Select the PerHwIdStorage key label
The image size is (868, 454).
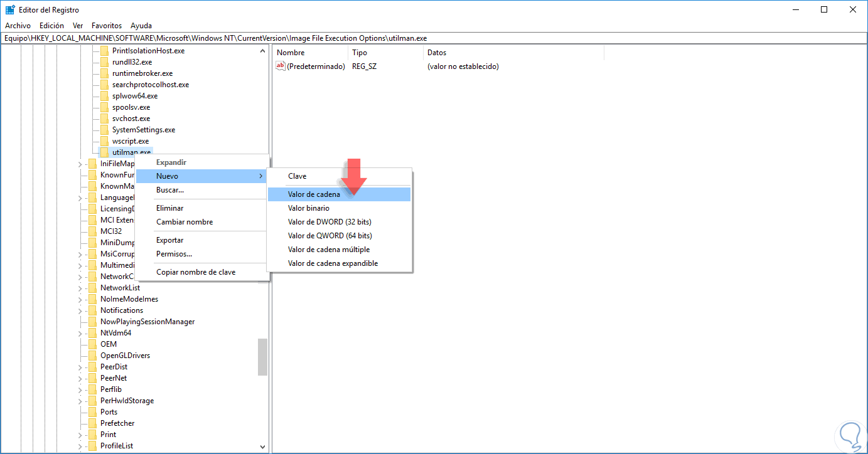127,401
